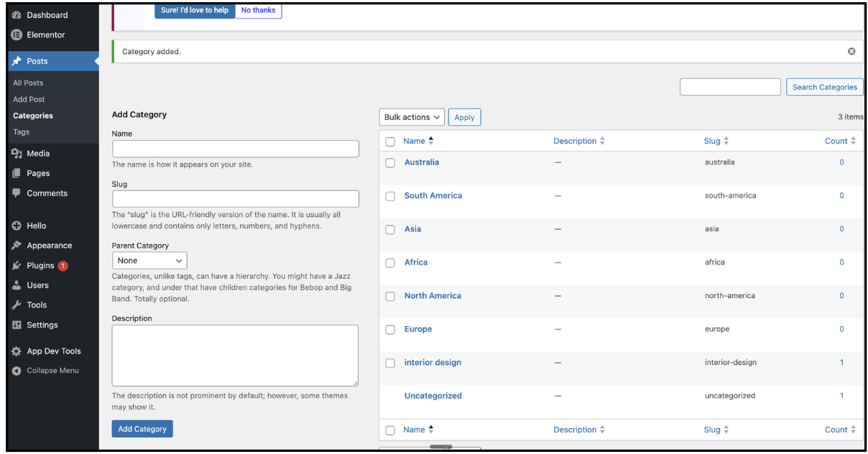Sort categories by Count column header
Screen dimensions: 868x454
point(836,142)
